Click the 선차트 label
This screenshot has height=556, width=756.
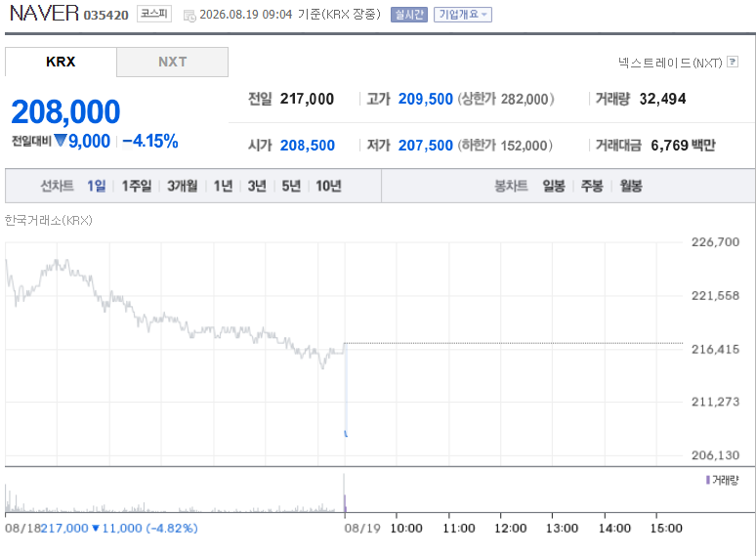click(x=57, y=186)
